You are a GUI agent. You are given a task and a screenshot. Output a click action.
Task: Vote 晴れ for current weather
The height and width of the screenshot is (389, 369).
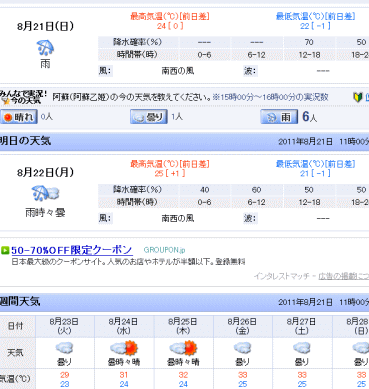pos(19,117)
